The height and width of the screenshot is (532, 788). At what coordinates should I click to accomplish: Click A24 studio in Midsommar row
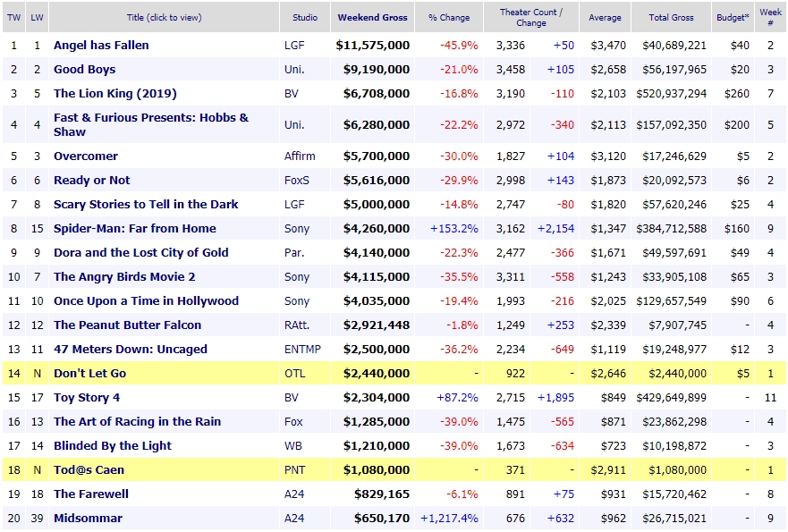[294, 518]
